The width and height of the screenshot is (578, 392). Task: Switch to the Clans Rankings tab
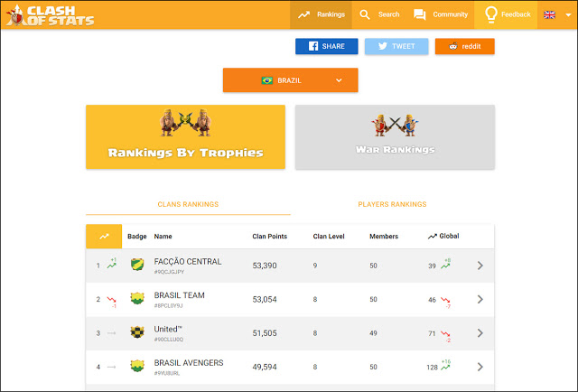click(188, 204)
